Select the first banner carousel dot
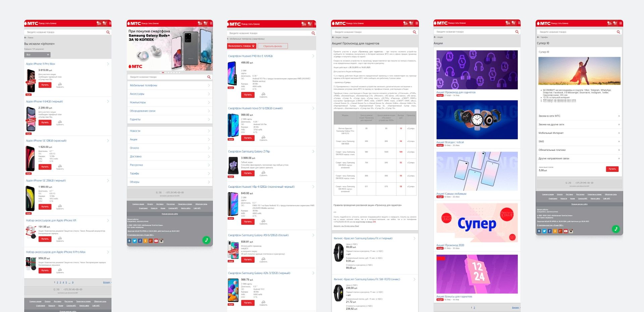 coord(160,73)
